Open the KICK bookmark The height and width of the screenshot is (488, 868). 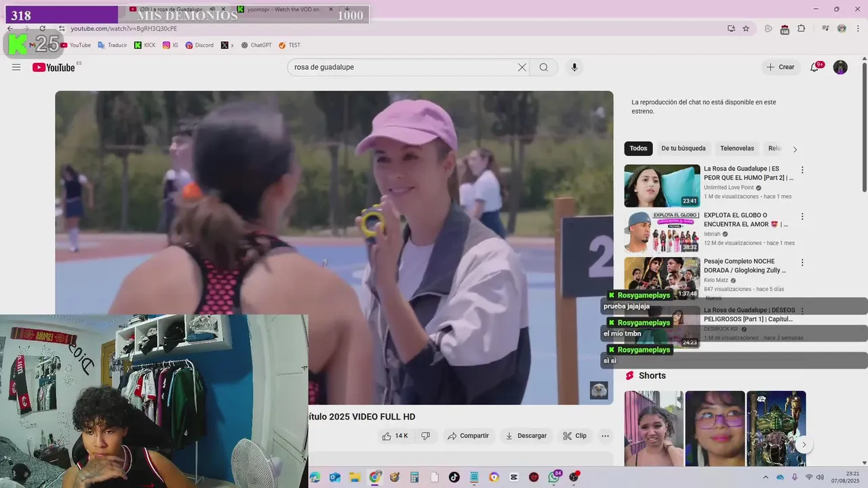tap(145, 45)
